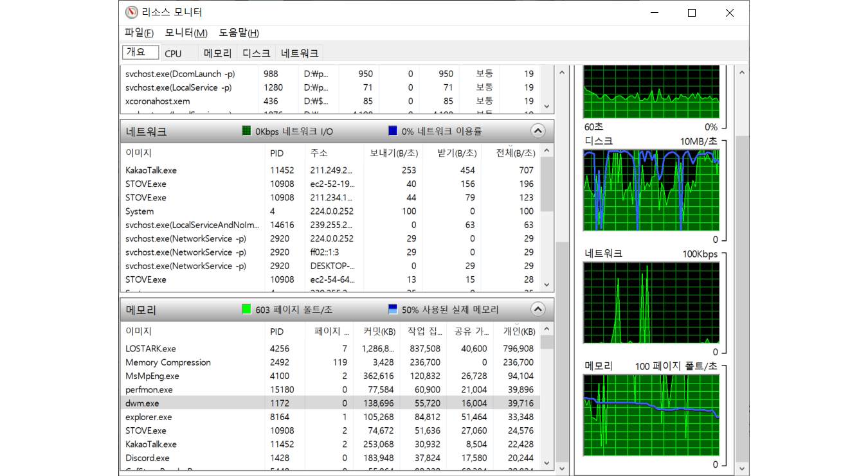Switch to the 디스크 tab

pos(256,53)
